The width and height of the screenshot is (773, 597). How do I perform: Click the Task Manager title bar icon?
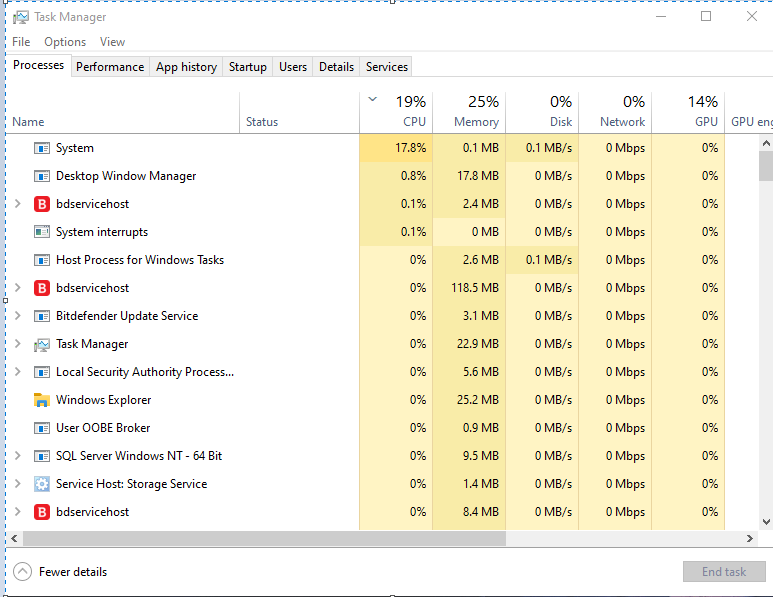click(20, 17)
